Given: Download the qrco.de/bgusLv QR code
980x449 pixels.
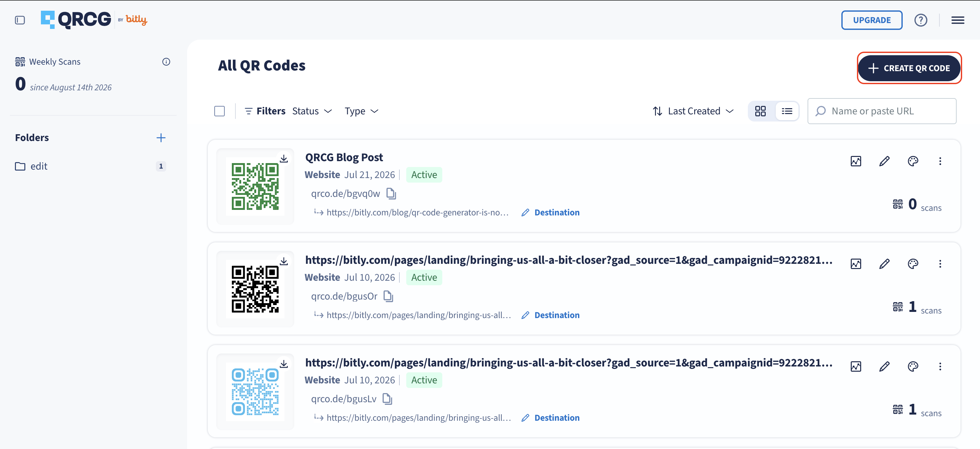Looking at the screenshot, I should coord(284,364).
